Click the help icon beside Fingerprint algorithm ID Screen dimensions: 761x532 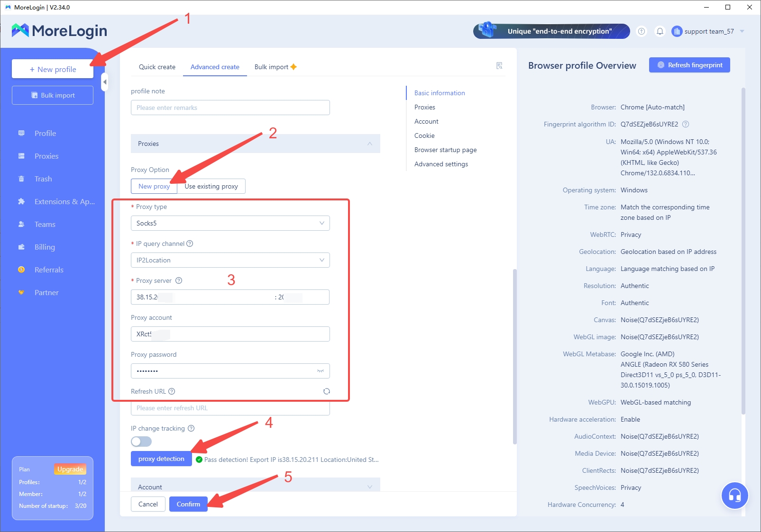686,124
